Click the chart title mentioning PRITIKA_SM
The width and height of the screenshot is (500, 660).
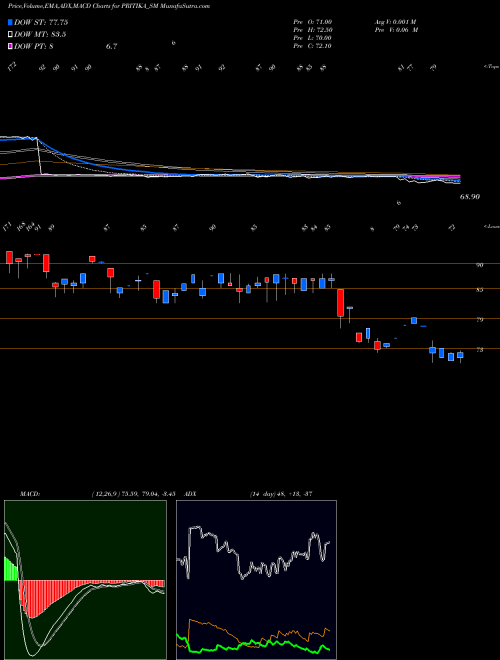pos(109,6)
